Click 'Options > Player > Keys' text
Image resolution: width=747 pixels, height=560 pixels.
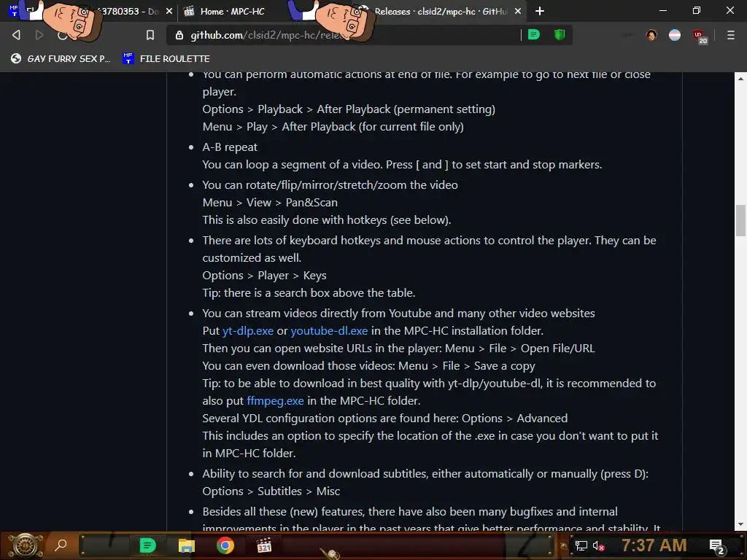[x=264, y=275]
